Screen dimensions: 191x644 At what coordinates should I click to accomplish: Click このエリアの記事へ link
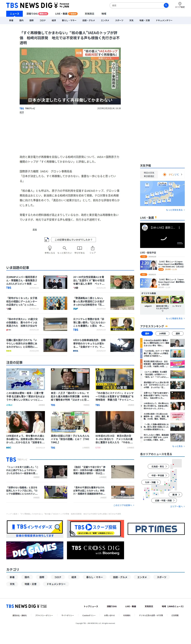tap(124, 505)
